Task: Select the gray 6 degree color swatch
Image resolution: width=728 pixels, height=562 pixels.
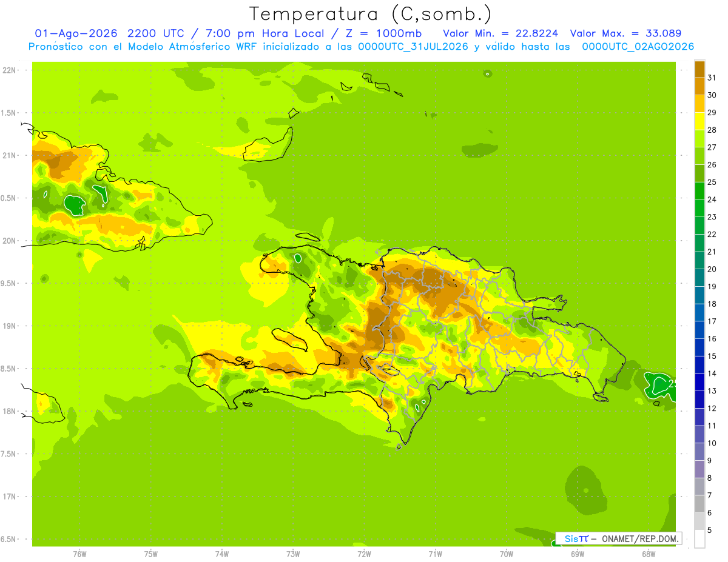Action: (x=699, y=504)
